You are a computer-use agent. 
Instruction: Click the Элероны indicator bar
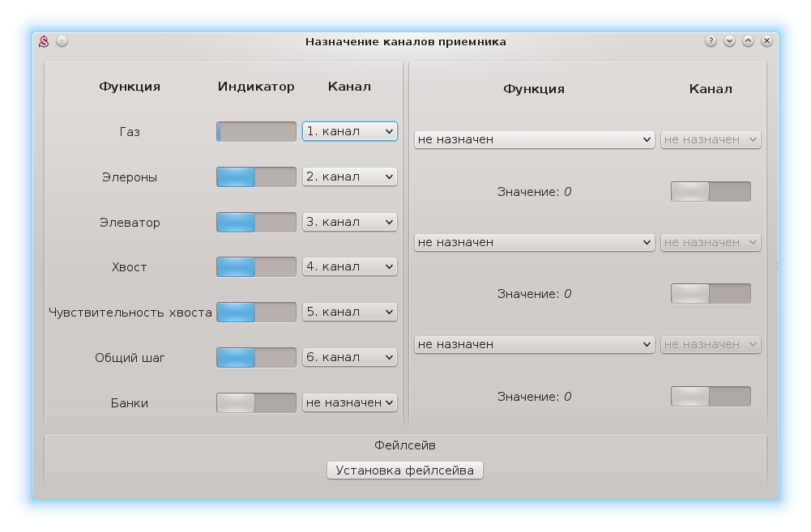point(256,177)
